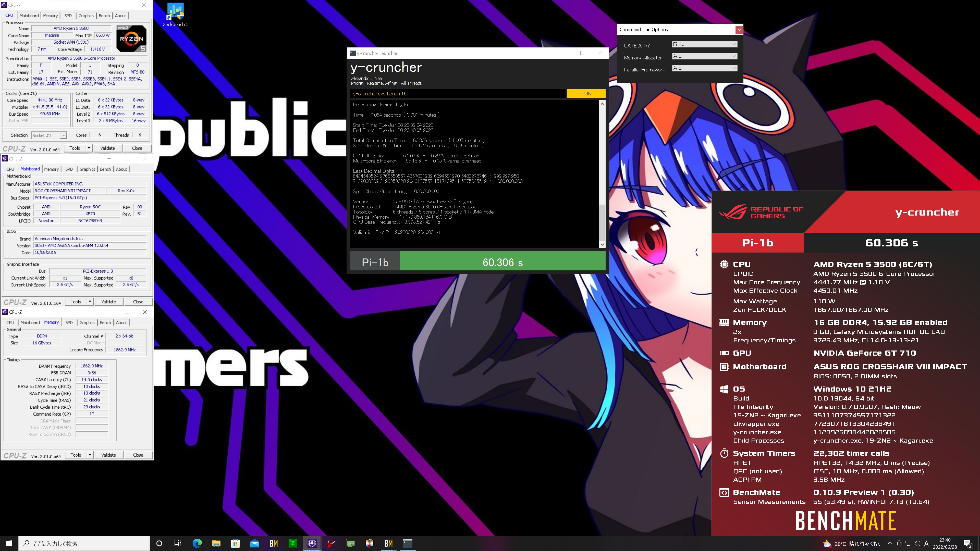The height and width of the screenshot is (551, 980).
Task: Switch to SPD tab in top CPU-Z window
Action: point(68,16)
